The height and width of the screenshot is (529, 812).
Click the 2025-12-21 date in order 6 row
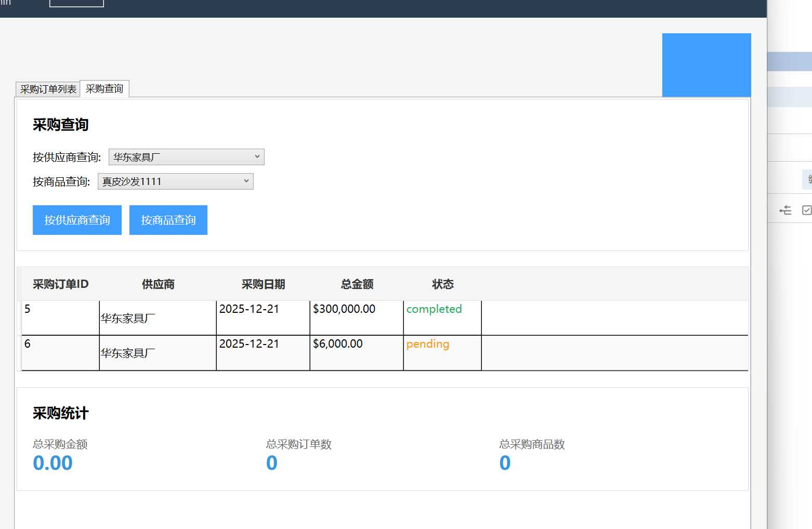[249, 343]
